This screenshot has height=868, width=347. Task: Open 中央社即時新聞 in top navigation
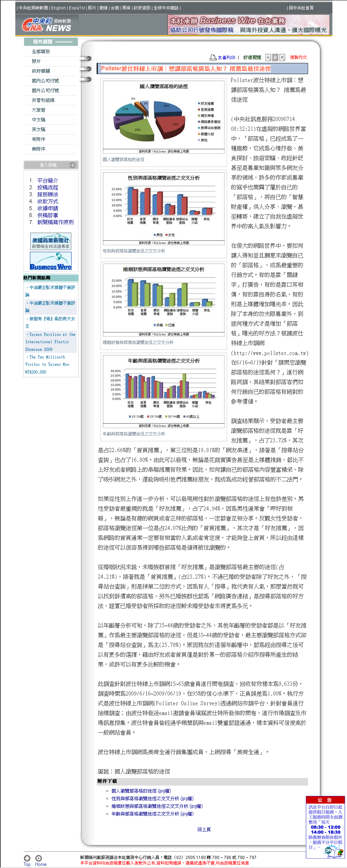pos(33,8)
